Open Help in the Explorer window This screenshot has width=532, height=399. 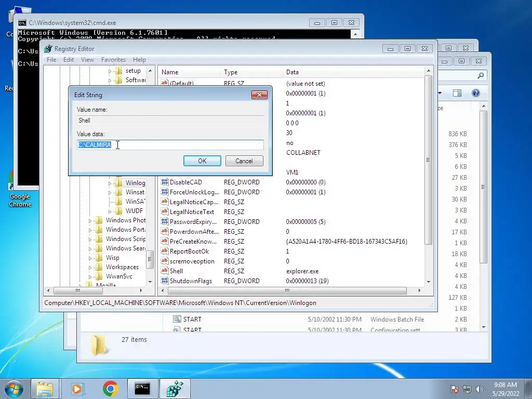476,93
